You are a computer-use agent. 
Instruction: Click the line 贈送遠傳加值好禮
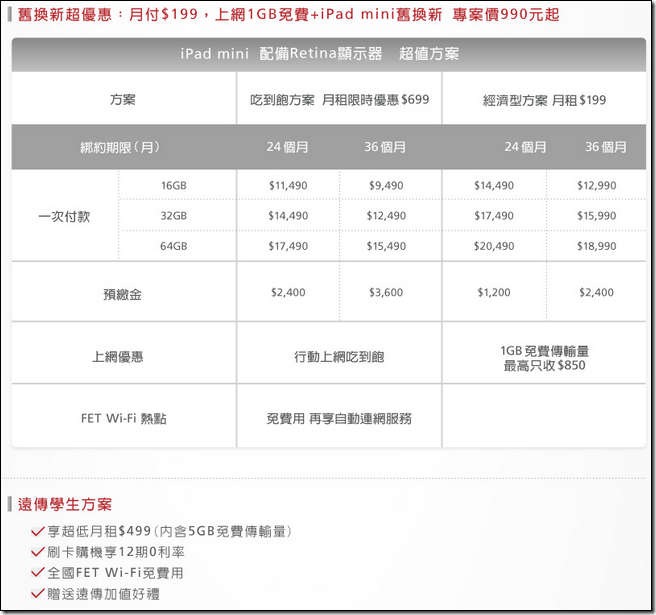point(103,593)
